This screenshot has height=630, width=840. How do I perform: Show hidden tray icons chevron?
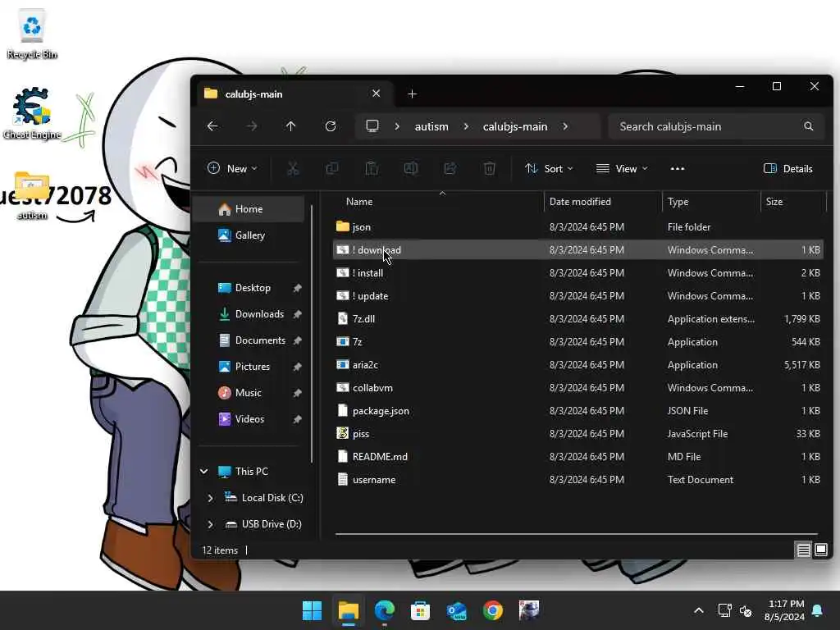[x=699, y=610]
